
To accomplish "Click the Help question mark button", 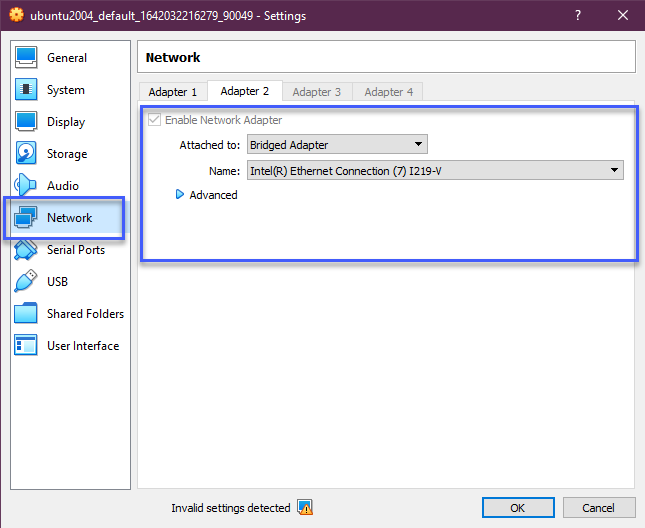I will tap(577, 16).
